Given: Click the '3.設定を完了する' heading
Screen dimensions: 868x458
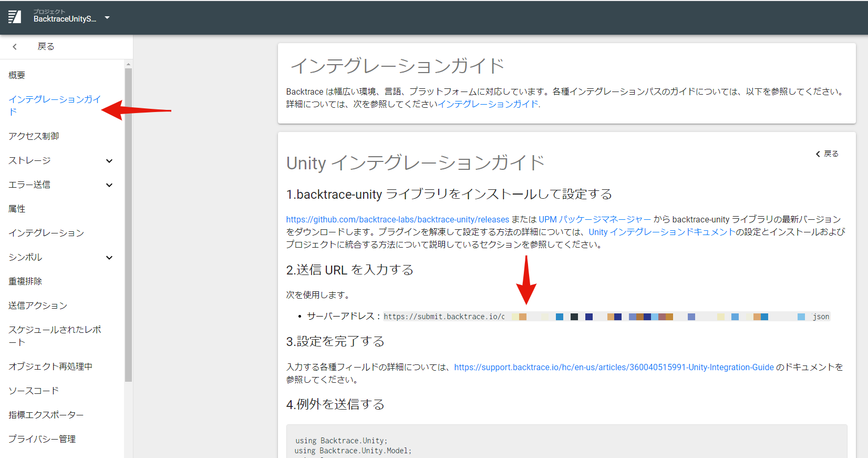Looking at the screenshot, I should [x=335, y=341].
